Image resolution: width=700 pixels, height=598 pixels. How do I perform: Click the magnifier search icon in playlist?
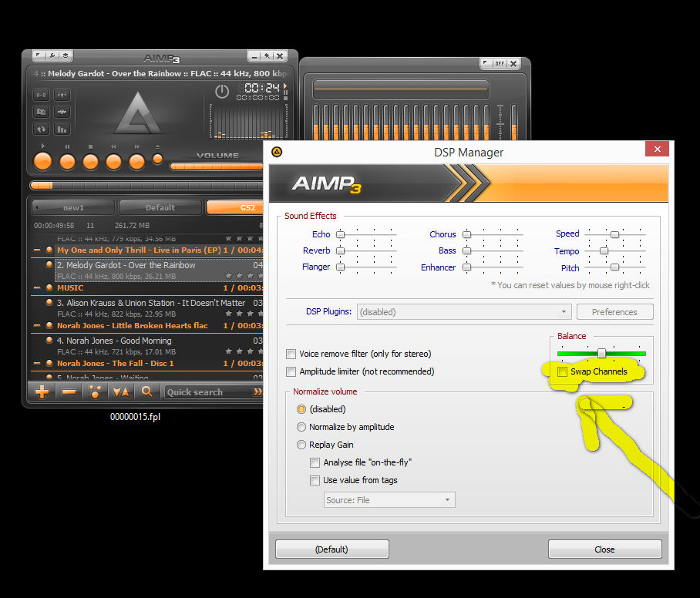pyautogui.click(x=146, y=391)
